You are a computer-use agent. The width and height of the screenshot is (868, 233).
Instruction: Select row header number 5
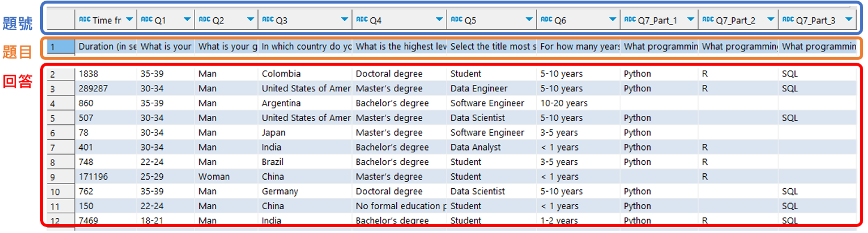pos(61,118)
